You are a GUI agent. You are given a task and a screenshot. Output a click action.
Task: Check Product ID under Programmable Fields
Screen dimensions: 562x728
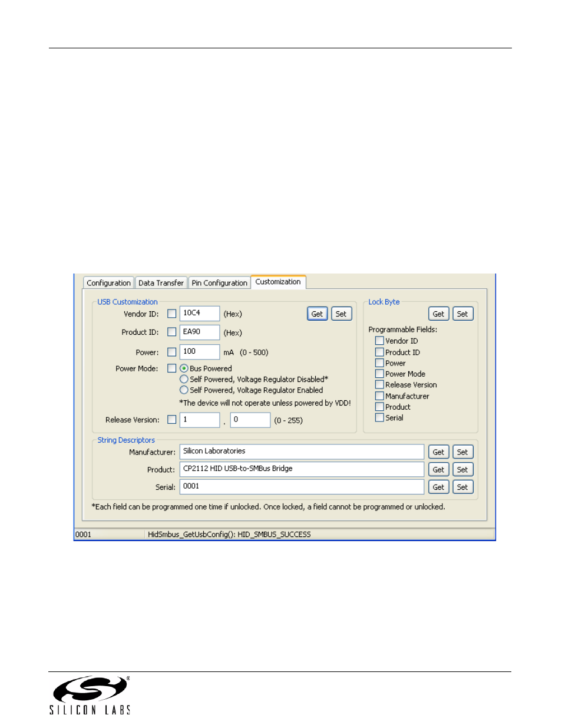click(x=379, y=352)
